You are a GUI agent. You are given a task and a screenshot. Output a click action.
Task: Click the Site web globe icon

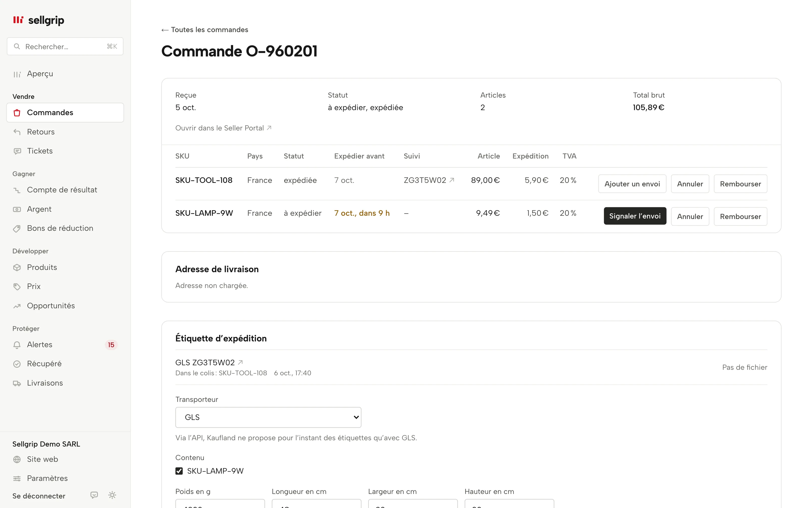coord(17,459)
